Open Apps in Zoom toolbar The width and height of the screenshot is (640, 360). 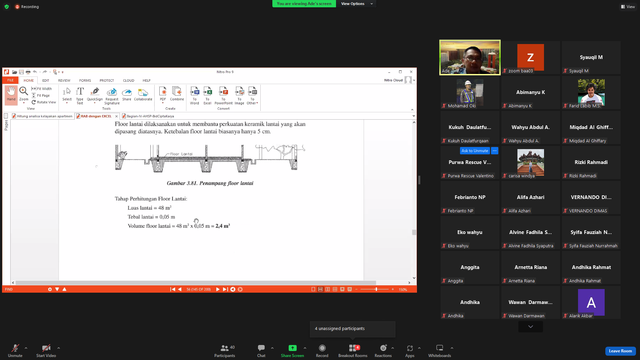pyautogui.click(x=410, y=350)
